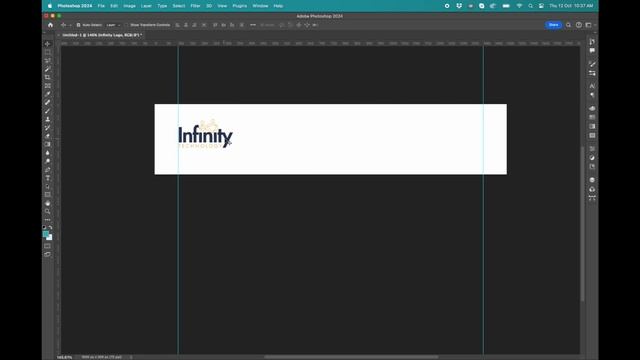Open alignment more options ellipsis
The width and height of the screenshot is (640, 360).
[x=253, y=25]
